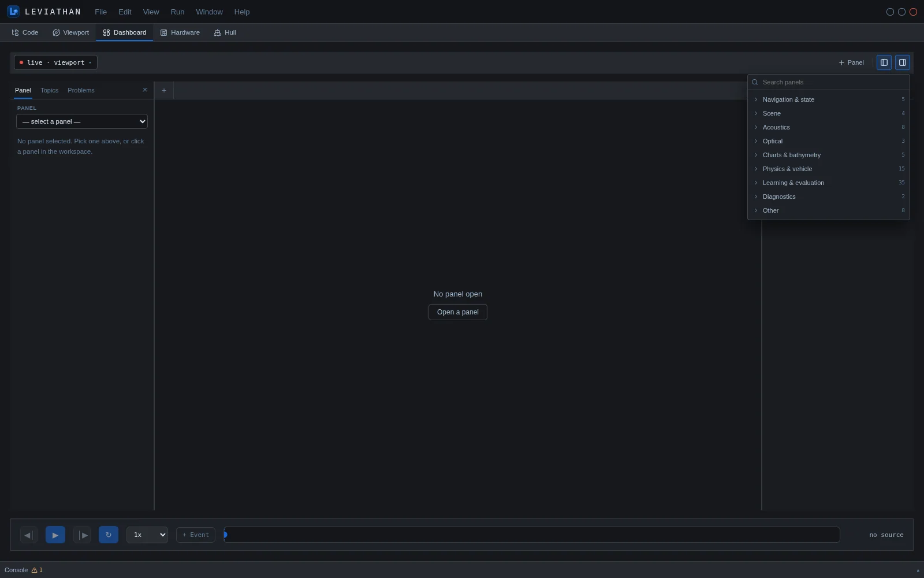This screenshot has height=578, width=924.
Task: Add a new workspace tab with plus
Action: coord(164,90)
